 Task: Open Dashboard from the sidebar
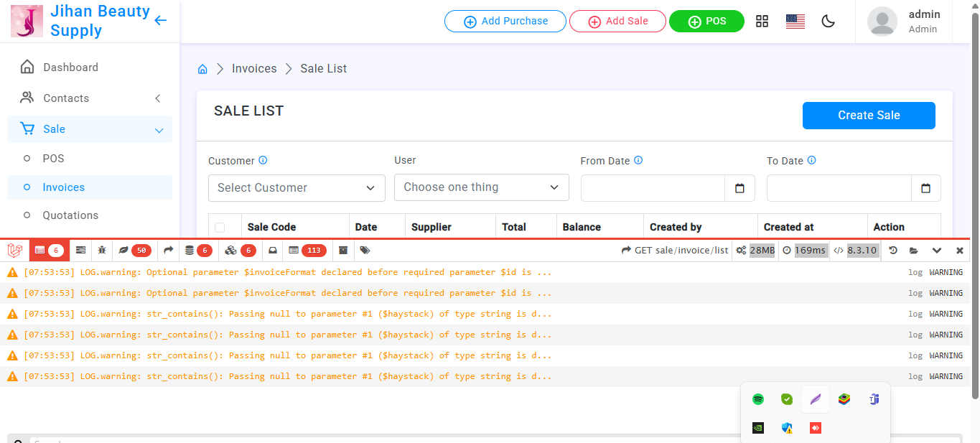pyautogui.click(x=70, y=67)
